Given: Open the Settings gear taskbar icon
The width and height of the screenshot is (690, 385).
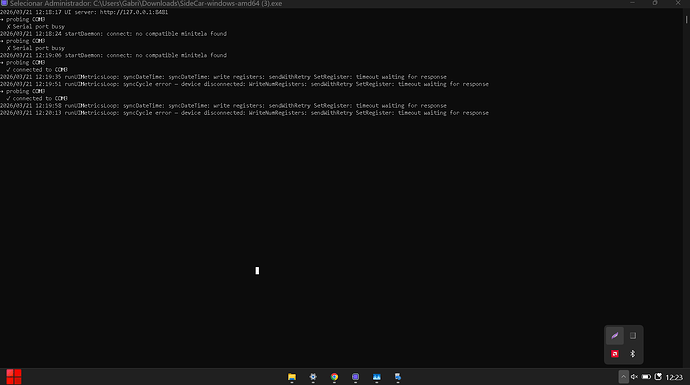Looking at the screenshot, I should (x=313, y=377).
